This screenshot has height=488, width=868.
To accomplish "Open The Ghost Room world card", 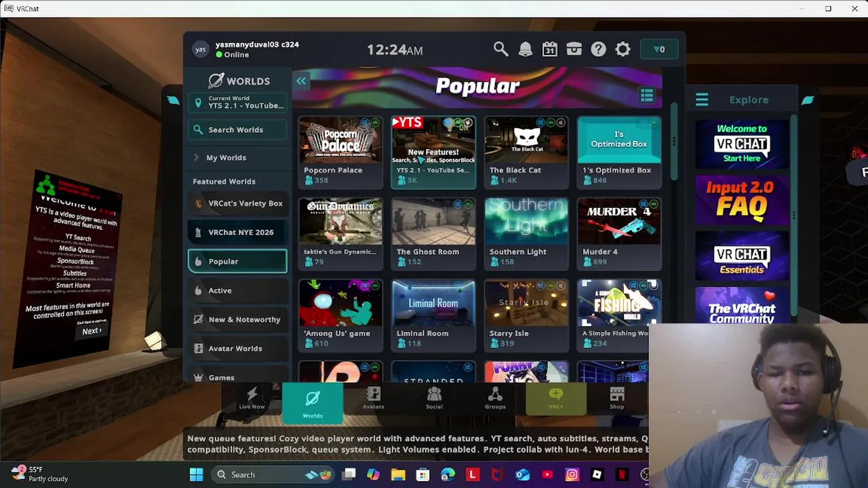I will click(433, 233).
